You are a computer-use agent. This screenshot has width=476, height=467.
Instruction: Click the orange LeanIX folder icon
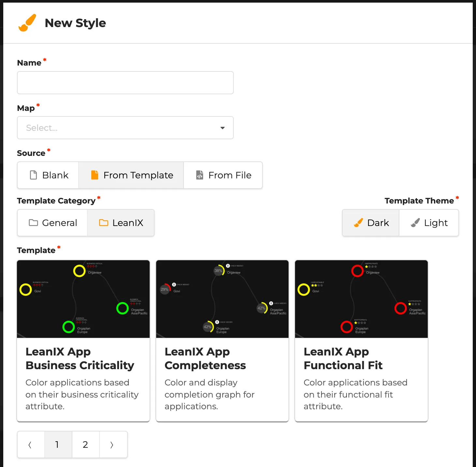pos(104,223)
